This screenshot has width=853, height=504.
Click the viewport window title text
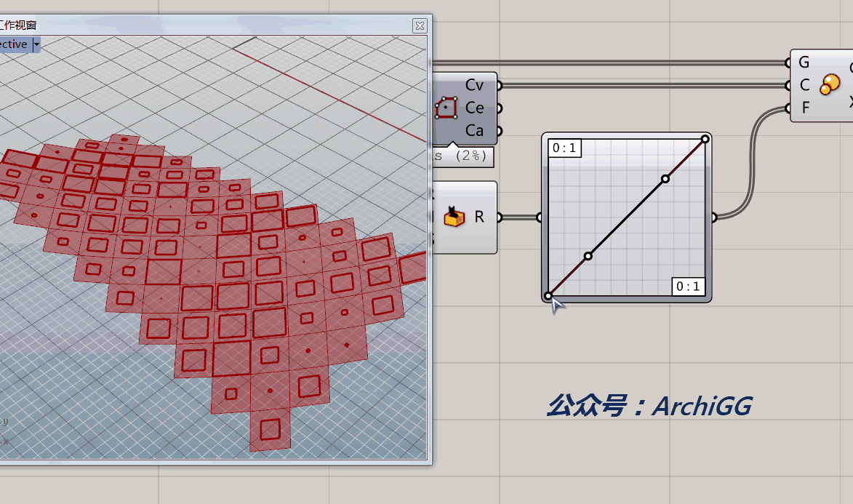[x=18, y=25]
